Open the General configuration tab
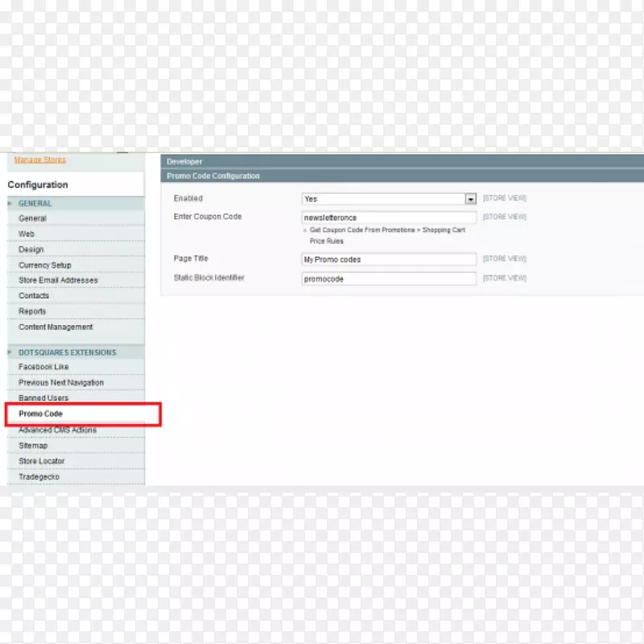644x644 pixels. click(x=32, y=218)
